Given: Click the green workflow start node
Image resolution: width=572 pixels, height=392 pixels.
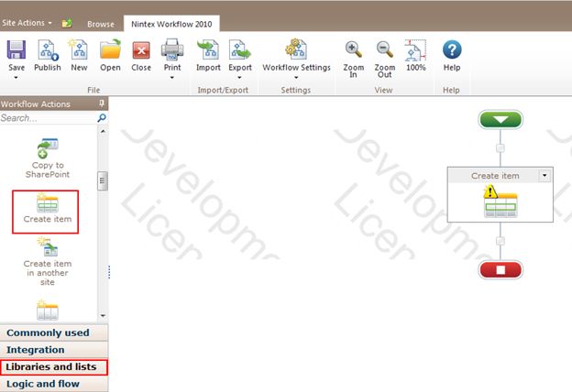Looking at the screenshot, I should point(500,120).
